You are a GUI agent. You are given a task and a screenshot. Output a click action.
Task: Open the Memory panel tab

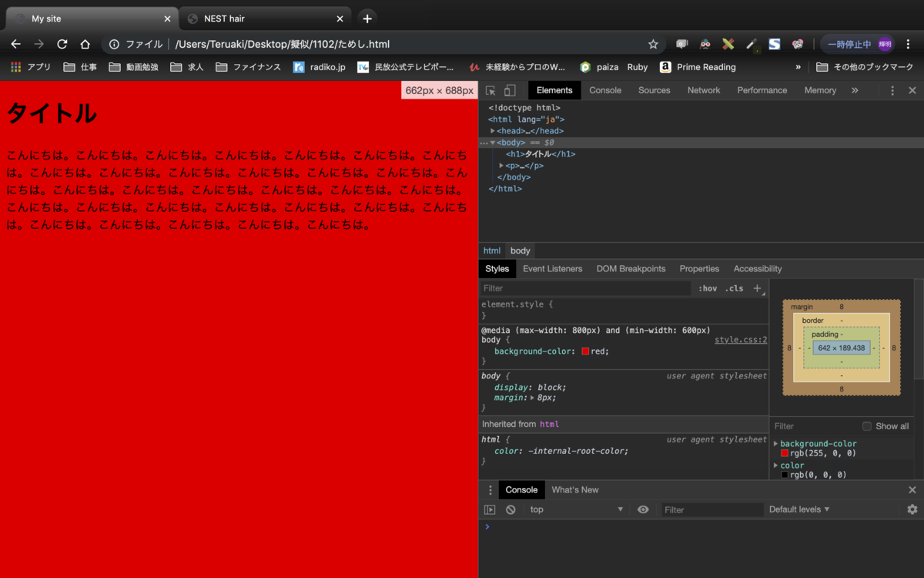coord(820,90)
